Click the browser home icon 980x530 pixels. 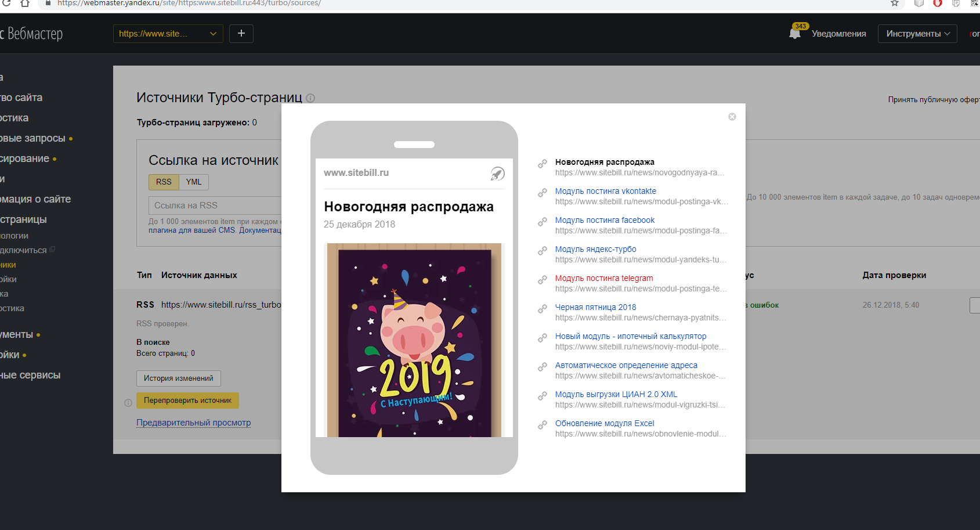pyautogui.click(x=25, y=3)
